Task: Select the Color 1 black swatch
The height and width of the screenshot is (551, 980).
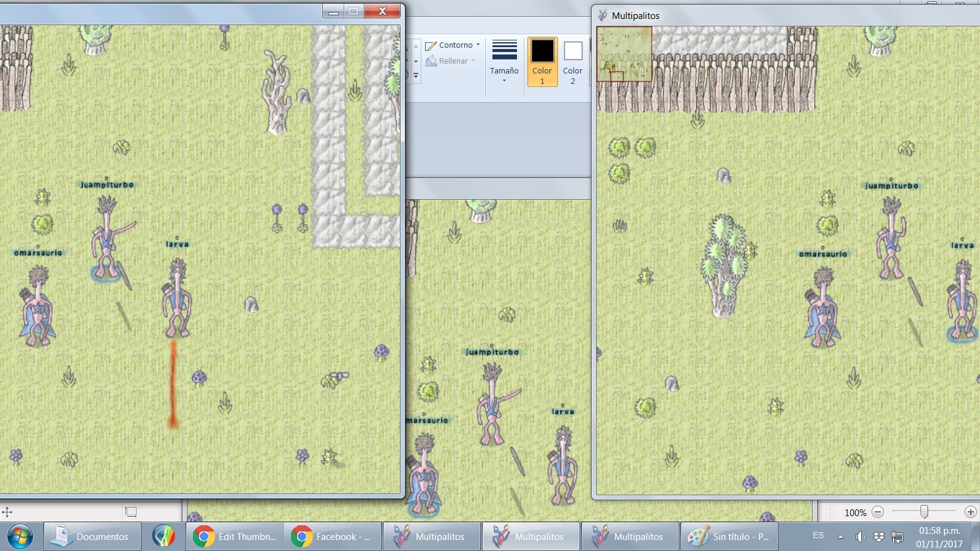Action: click(542, 61)
